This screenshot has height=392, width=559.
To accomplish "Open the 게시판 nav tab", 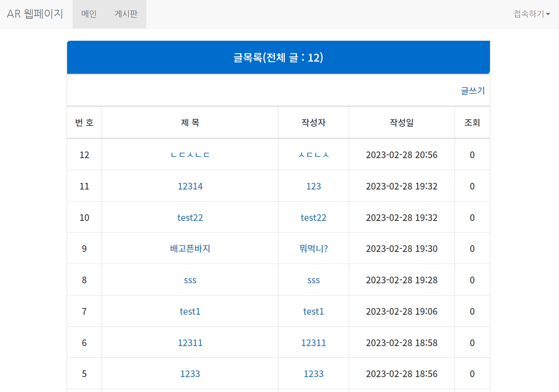I will coord(126,14).
